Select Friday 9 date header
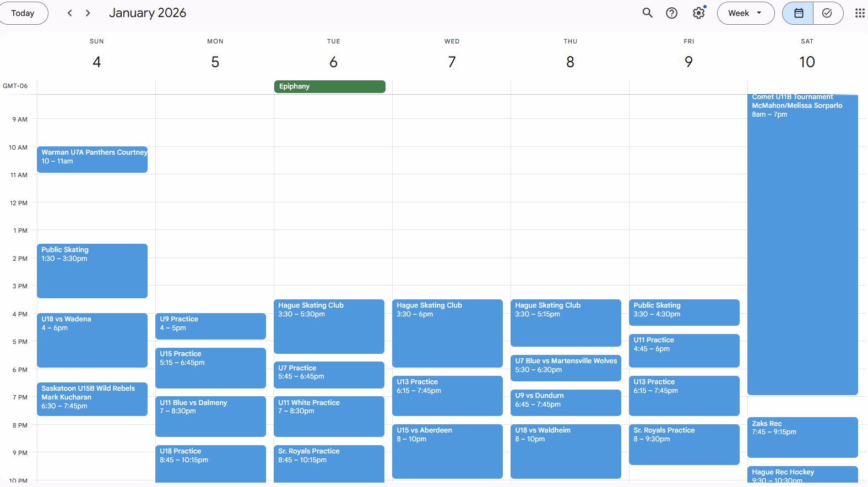This screenshot has height=487, width=868. 688,62
